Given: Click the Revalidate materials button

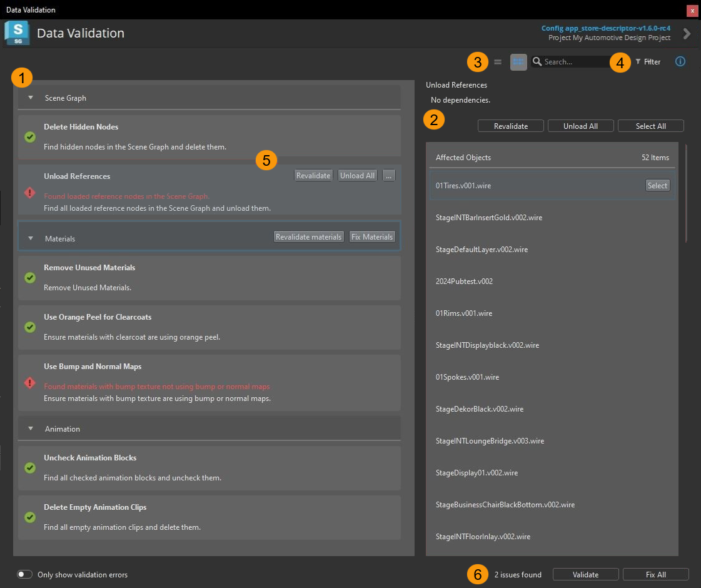Looking at the screenshot, I should [308, 236].
